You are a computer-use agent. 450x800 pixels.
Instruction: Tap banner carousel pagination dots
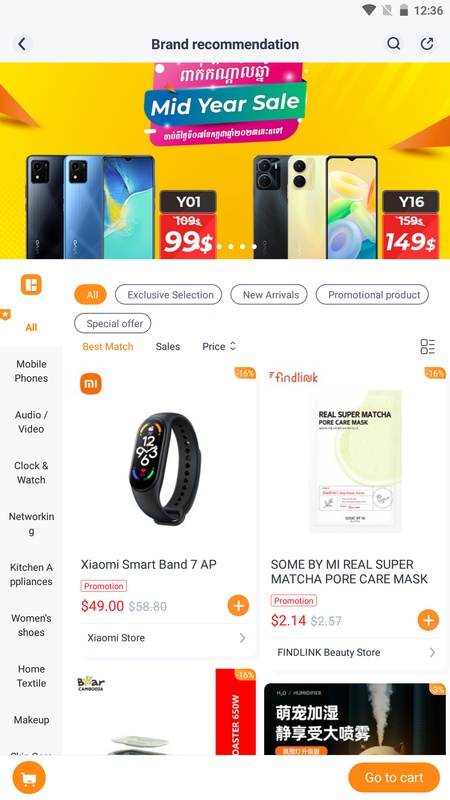[237, 246]
